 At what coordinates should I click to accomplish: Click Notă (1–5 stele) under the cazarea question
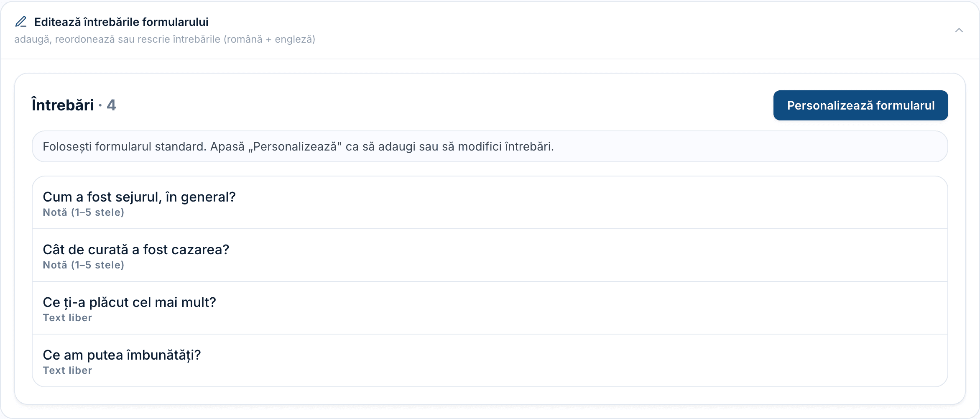[84, 265]
